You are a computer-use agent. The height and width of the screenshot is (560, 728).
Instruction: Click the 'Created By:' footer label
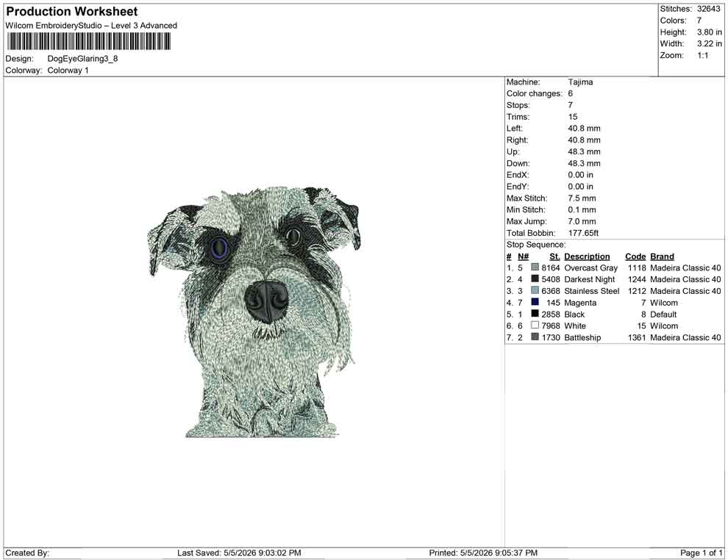point(27,553)
